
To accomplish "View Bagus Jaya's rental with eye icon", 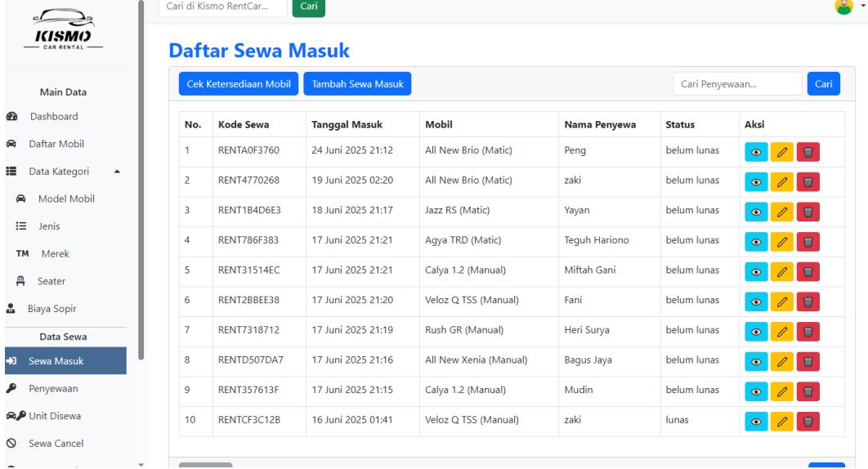I will coord(756,361).
